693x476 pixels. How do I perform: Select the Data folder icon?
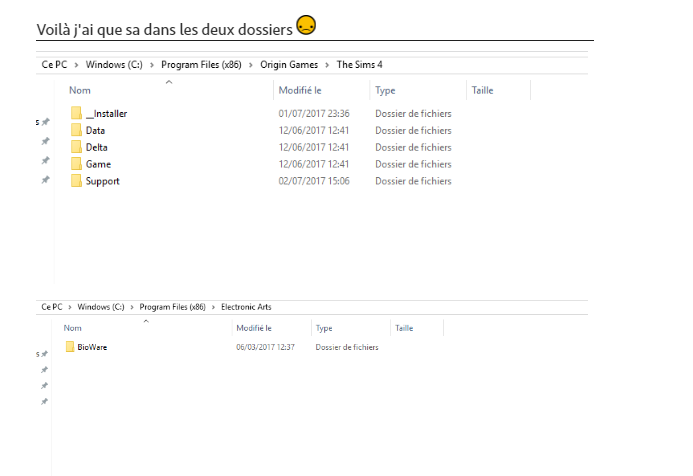pos(76,130)
